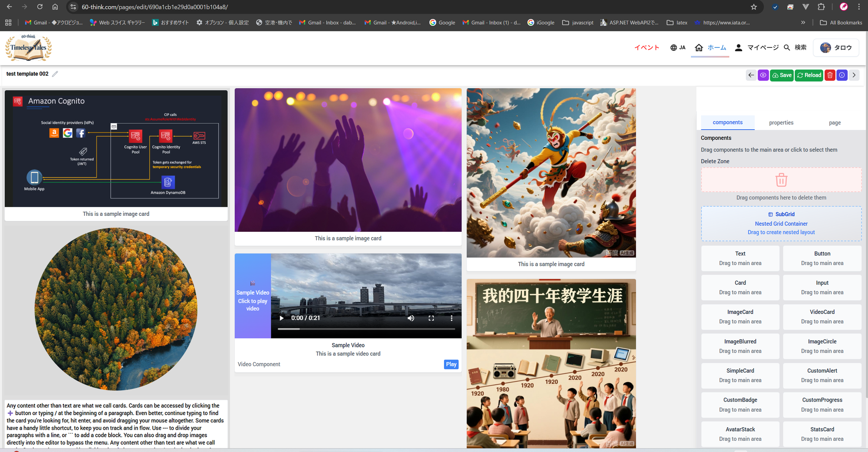
Task: Open video player three-dot options menu
Action: 451,318
